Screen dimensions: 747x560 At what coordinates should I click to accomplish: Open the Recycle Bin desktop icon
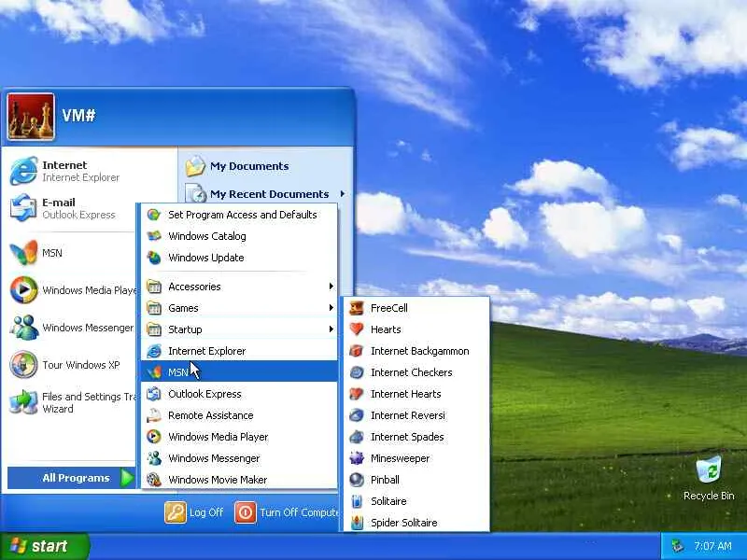click(709, 470)
